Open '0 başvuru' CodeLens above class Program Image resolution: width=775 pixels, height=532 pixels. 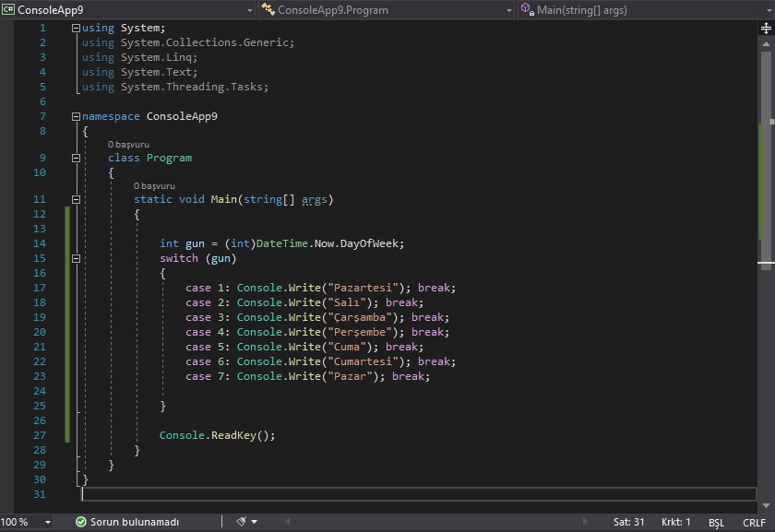[x=128, y=145]
